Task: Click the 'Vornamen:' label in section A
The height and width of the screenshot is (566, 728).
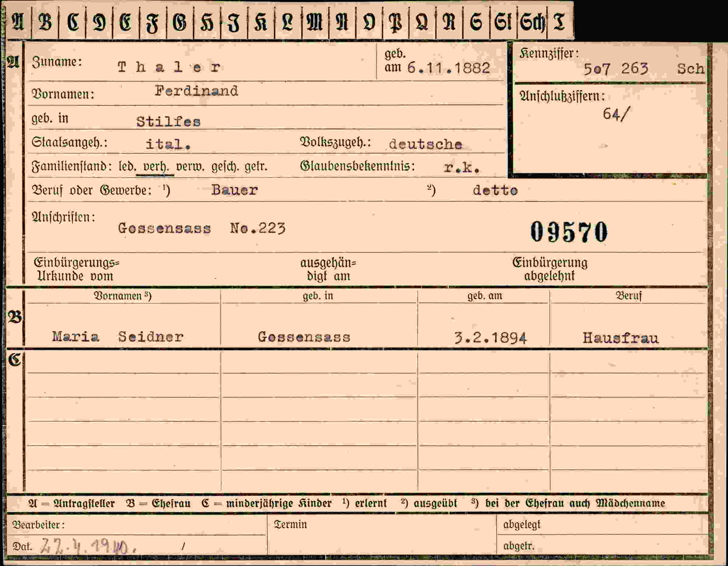Action: tap(63, 94)
